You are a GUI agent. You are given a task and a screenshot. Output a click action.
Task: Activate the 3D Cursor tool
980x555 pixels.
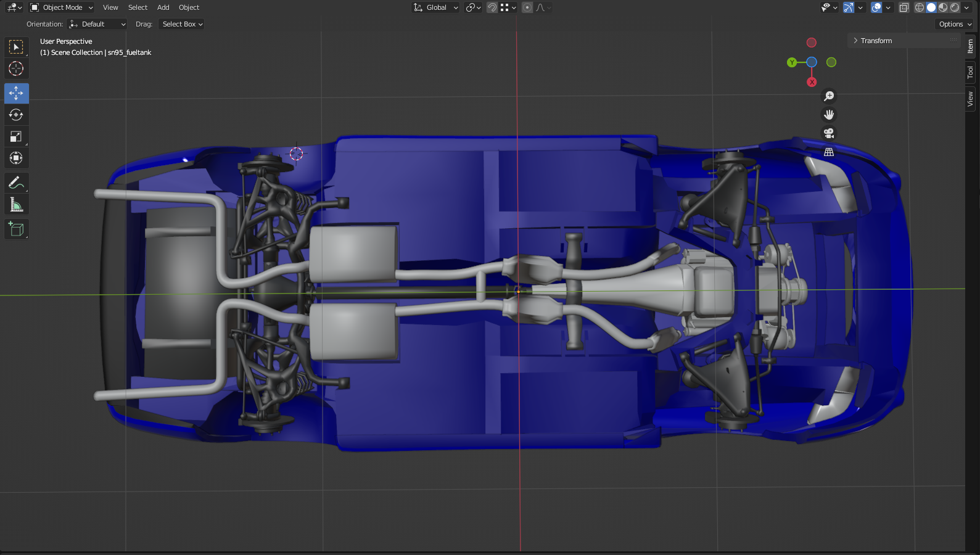tap(16, 68)
